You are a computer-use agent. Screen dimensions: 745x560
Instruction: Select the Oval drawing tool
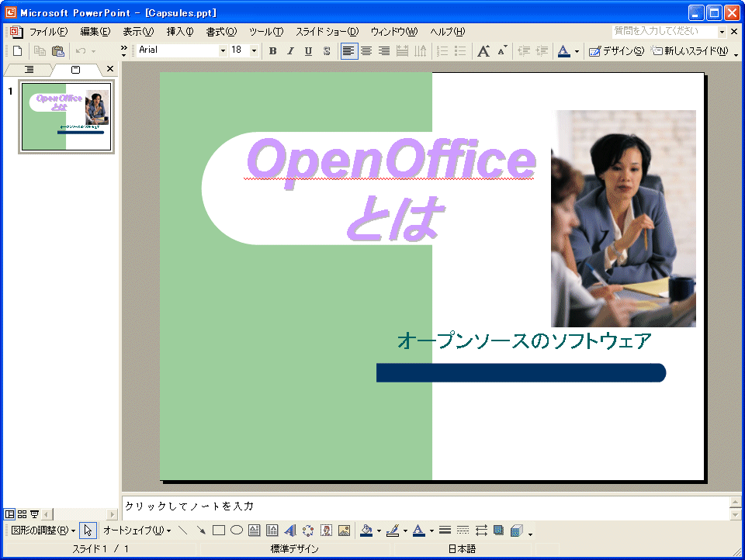click(237, 530)
